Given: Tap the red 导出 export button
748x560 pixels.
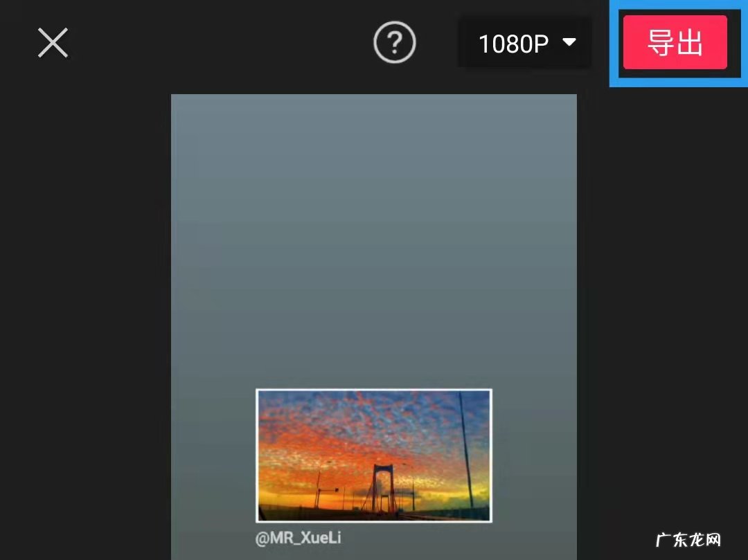Looking at the screenshot, I should 675,42.
